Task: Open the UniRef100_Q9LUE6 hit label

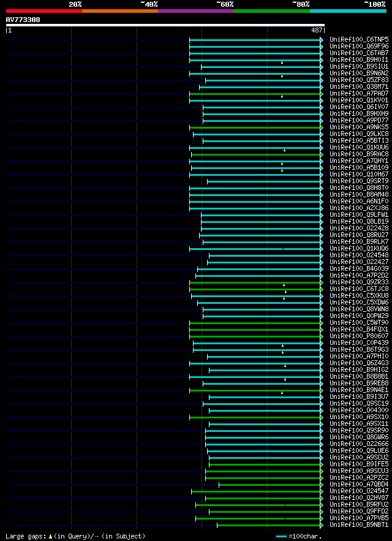Action: tap(359, 450)
